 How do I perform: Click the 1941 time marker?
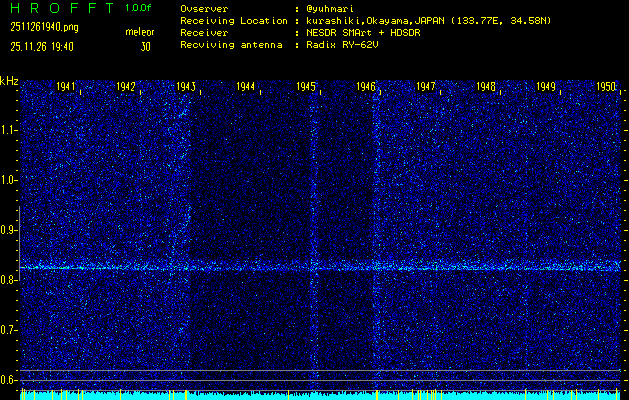67,87
